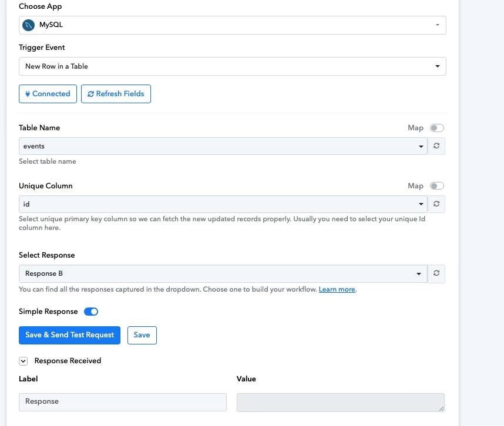
Task: Click the Save button
Action: [x=142, y=335]
